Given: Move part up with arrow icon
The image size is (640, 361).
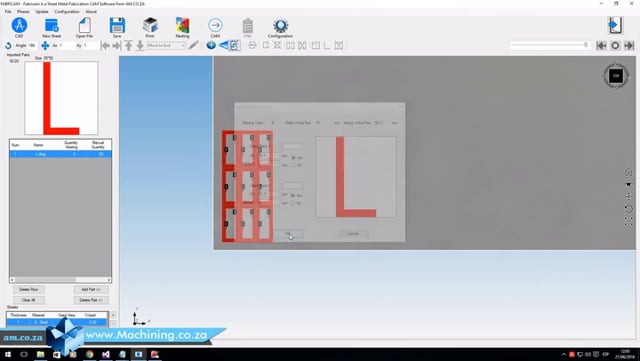Looking at the screenshot, I should click(x=129, y=45).
